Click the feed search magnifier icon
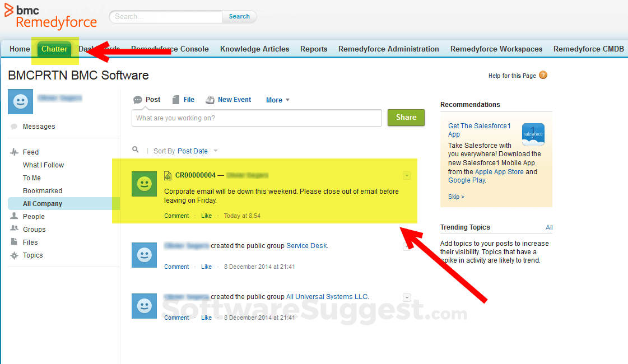 (136, 150)
